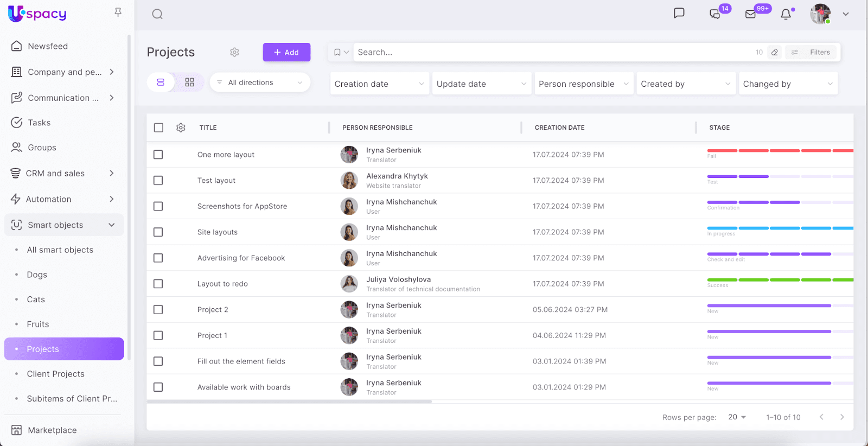Click the eraser clear-search icon
The image size is (868, 446).
pos(775,52)
